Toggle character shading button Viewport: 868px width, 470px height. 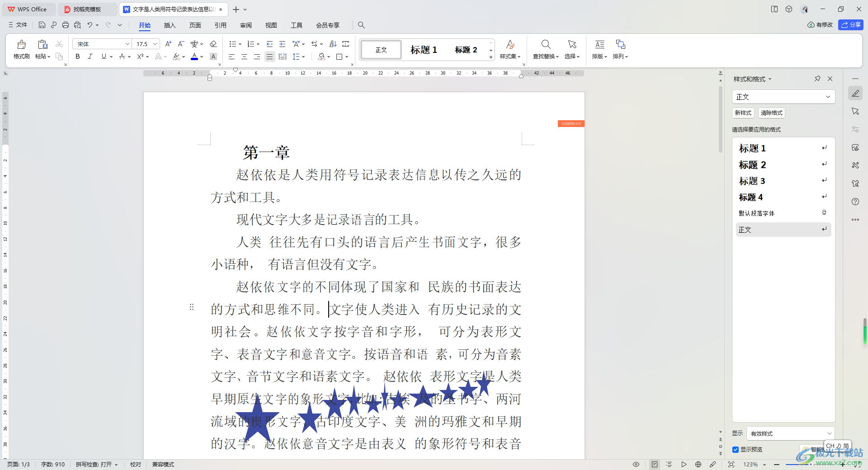213,56
